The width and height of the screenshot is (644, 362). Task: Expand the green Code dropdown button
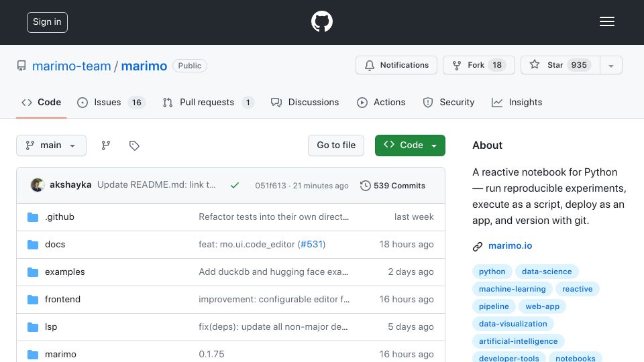(410, 145)
